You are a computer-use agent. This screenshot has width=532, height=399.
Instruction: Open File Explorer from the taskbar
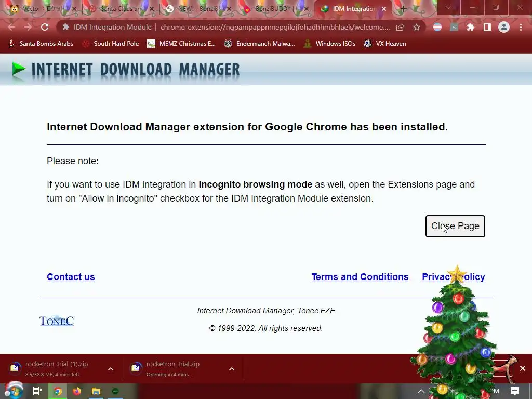pos(96,391)
